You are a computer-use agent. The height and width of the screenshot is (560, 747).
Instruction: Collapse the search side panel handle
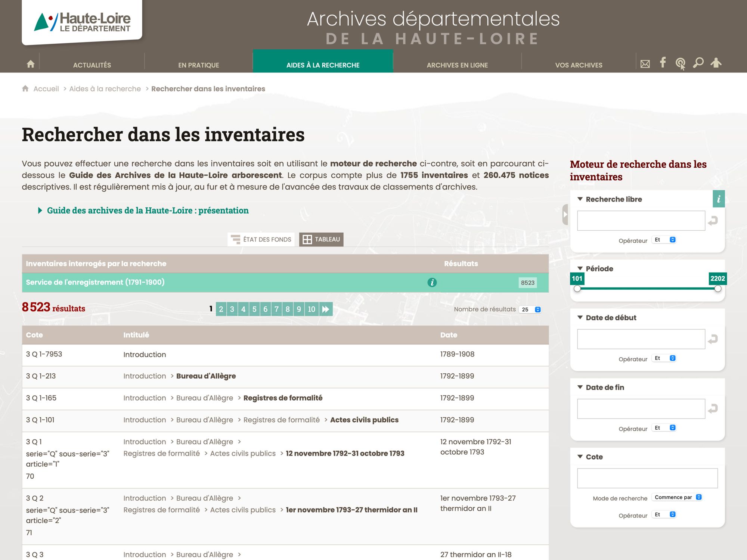[x=565, y=215]
